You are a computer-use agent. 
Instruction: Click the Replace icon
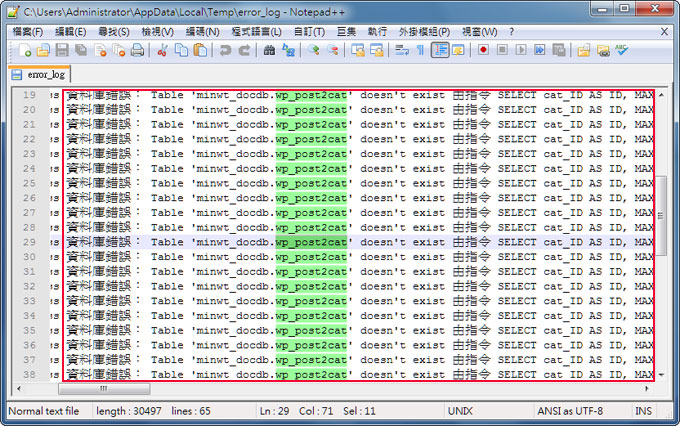click(x=288, y=50)
